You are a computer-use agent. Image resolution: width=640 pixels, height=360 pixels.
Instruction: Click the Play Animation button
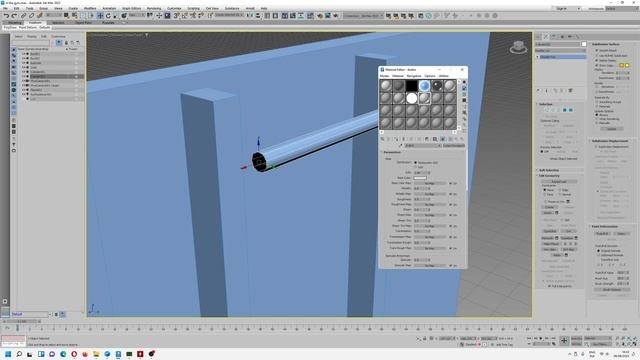tap(541, 338)
